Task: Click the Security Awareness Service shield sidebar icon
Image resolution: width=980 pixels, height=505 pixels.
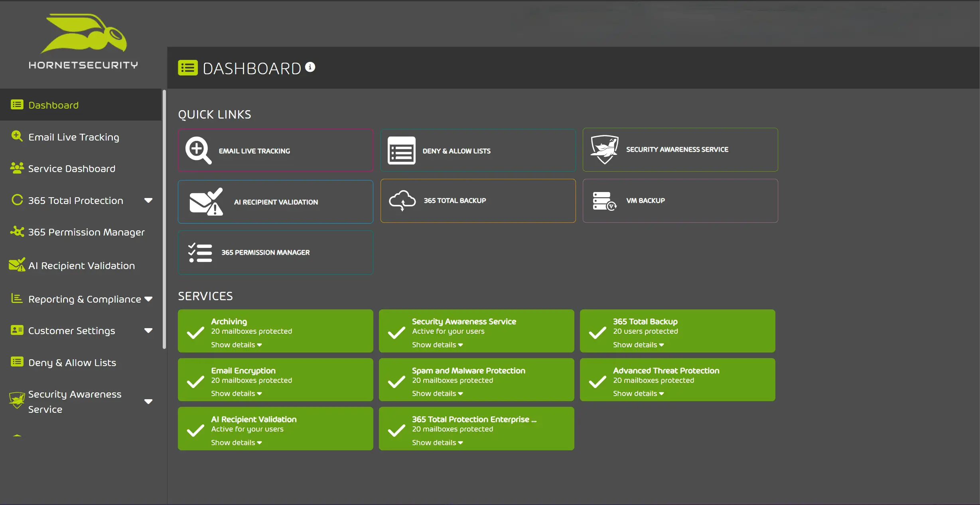Action: [17, 400]
